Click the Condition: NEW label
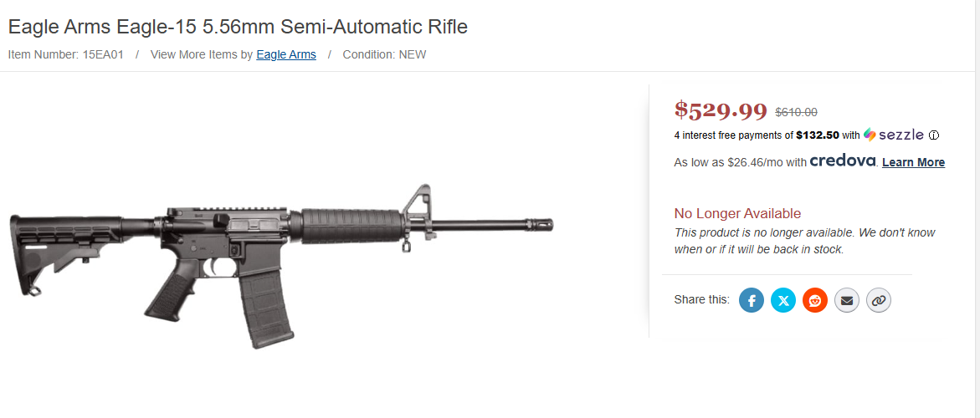980x418 pixels. pos(384,55)
